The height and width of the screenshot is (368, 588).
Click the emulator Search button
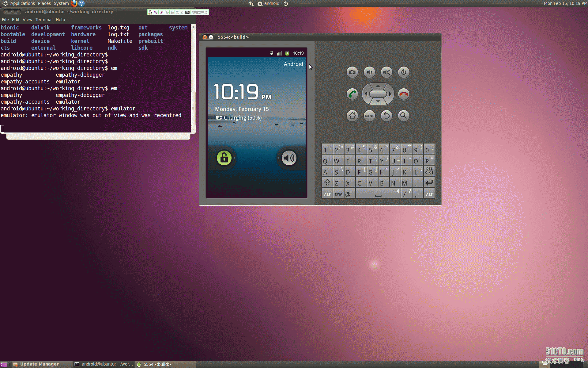tap(404, 116)
